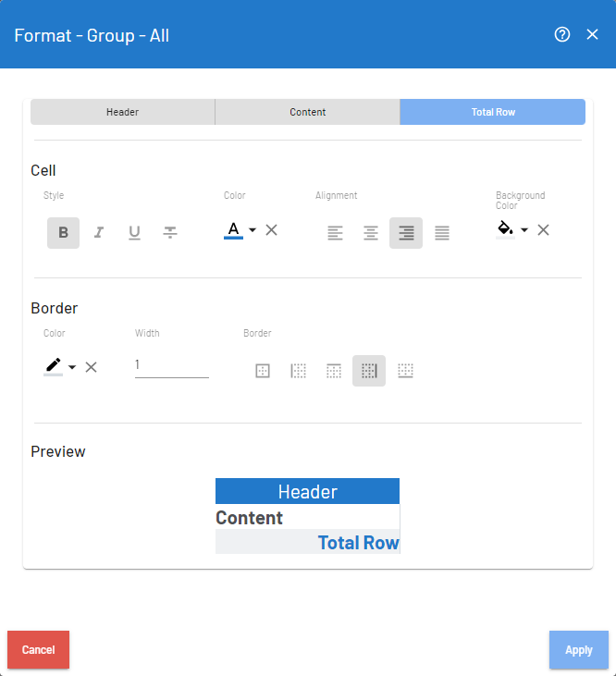Image resolution: width=616 pixels, height=676 pixels.
Task: Choose the top border option
Action: [334, 371]
